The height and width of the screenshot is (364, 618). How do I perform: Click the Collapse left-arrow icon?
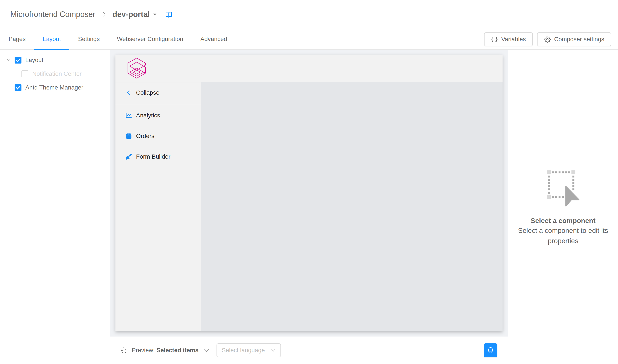tap(129, 93)
